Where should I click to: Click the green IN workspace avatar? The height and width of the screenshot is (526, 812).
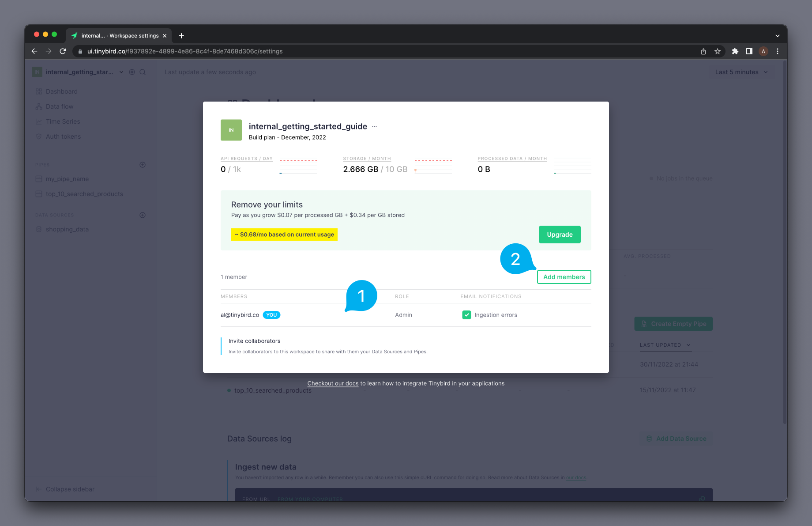231,130
